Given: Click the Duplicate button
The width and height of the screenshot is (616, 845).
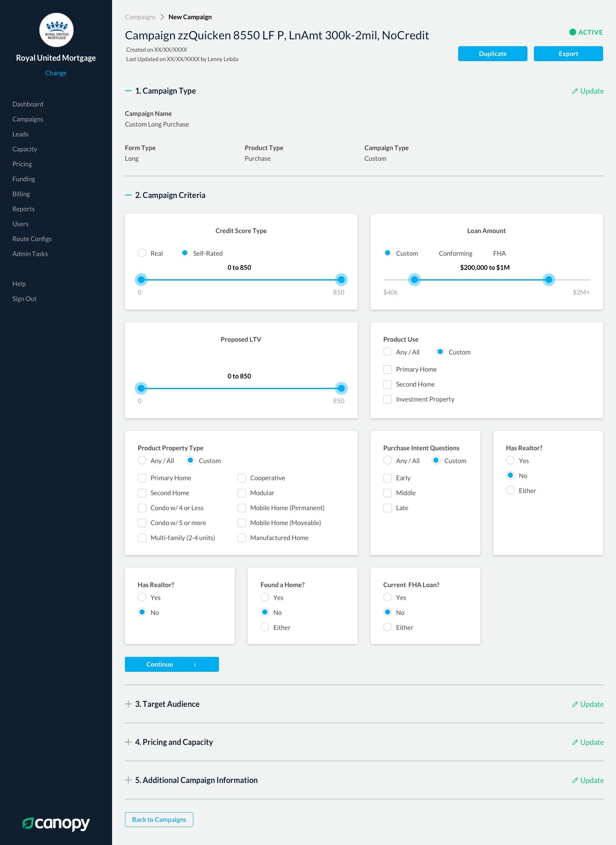Looking at the screenshot, I should [x=493, y=53].
